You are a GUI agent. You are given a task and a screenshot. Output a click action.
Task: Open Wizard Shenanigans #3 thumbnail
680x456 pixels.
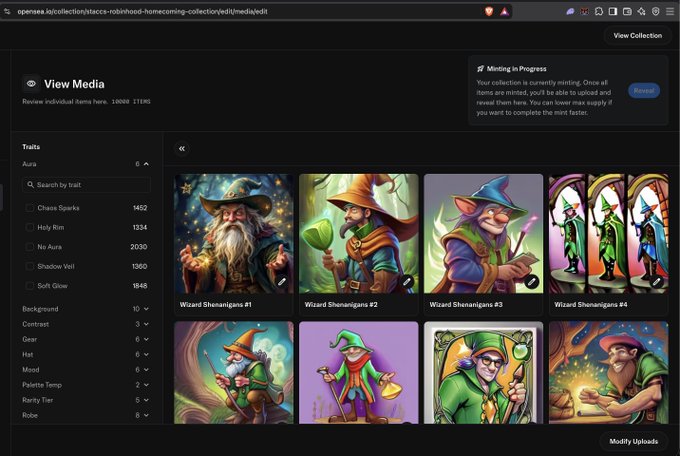484,233
